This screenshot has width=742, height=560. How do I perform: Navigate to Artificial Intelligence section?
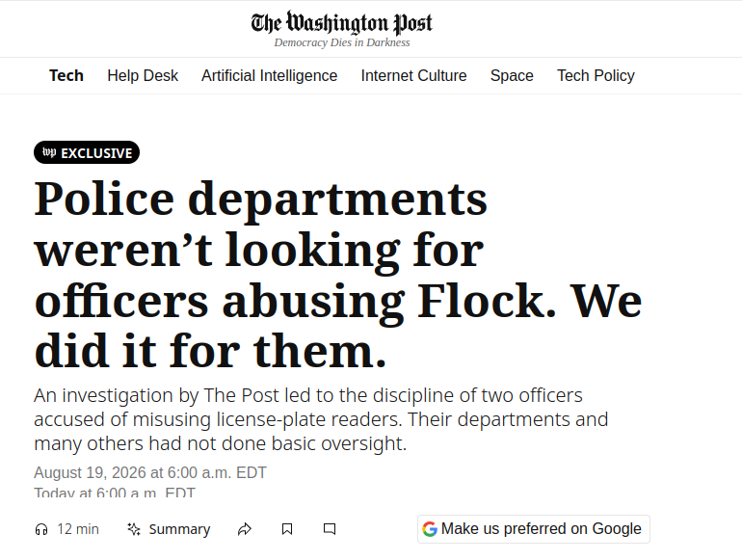coord(269,76)
